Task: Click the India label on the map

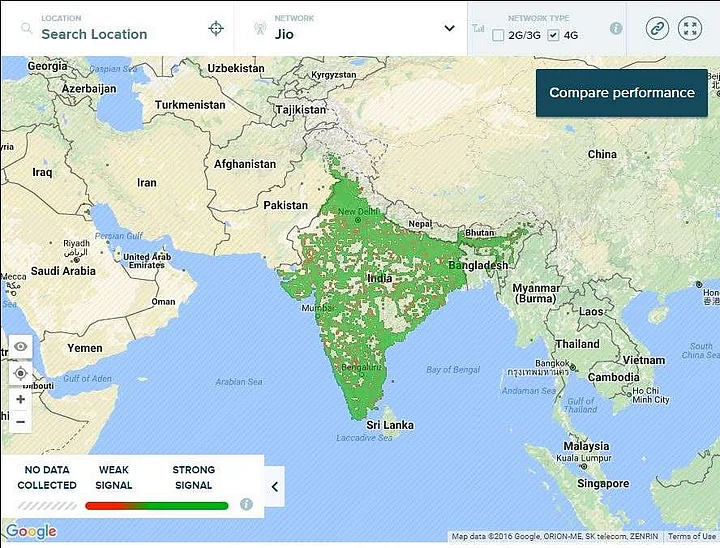Action: (x=379, y=278)
